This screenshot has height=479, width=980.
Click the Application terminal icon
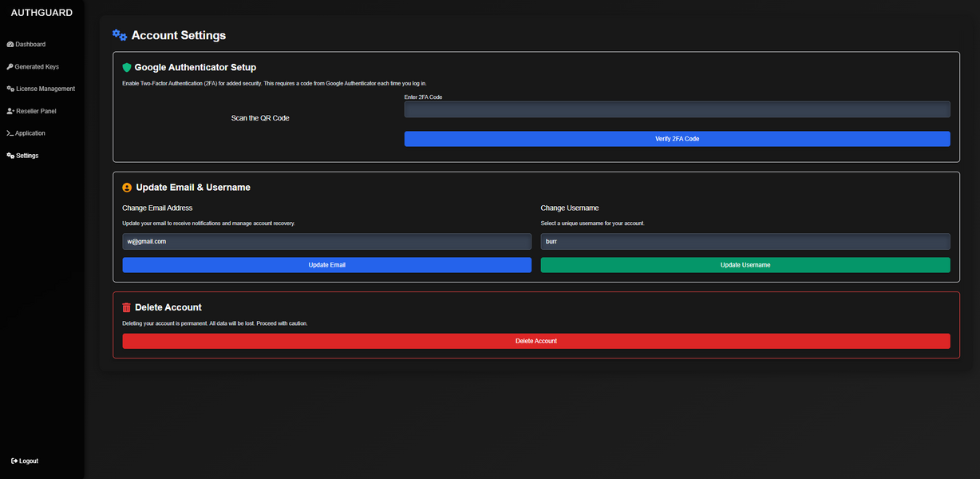point(10,133)
